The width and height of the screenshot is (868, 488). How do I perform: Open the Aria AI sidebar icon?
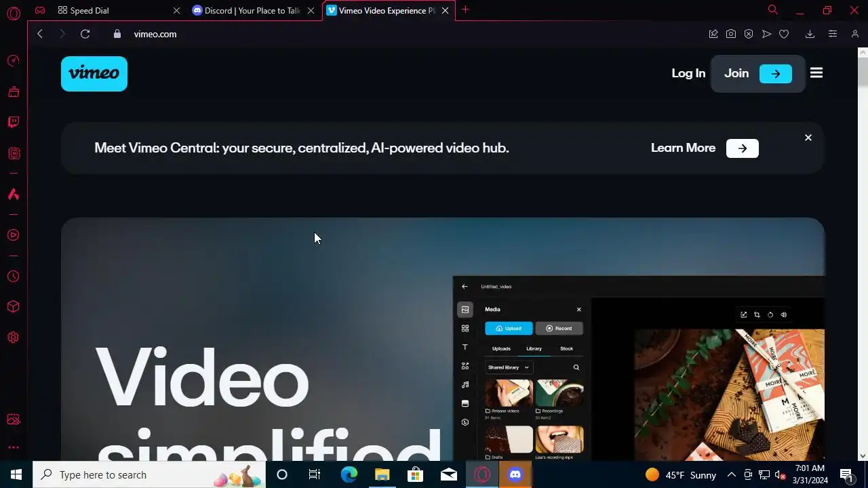point(13,195)
